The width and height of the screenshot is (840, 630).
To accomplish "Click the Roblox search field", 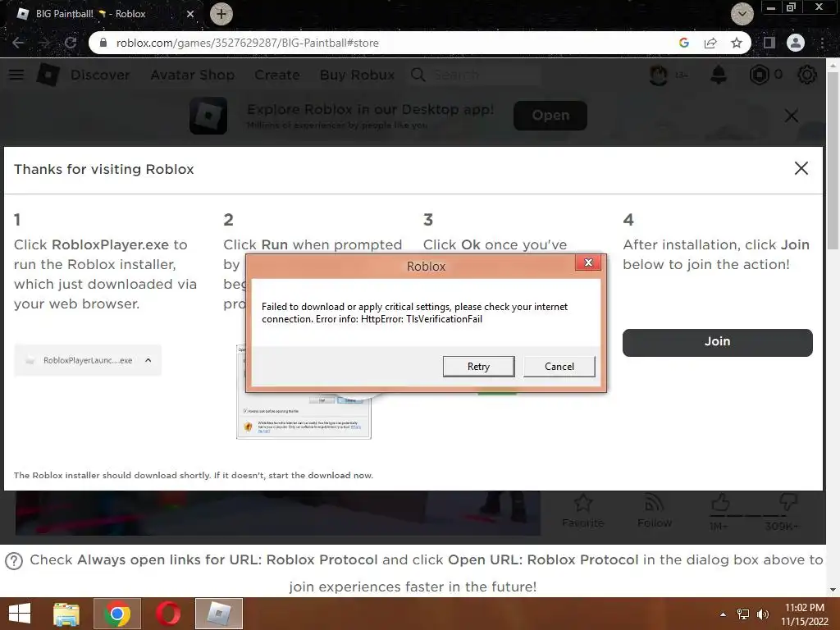I will click(x=476, y=75).
